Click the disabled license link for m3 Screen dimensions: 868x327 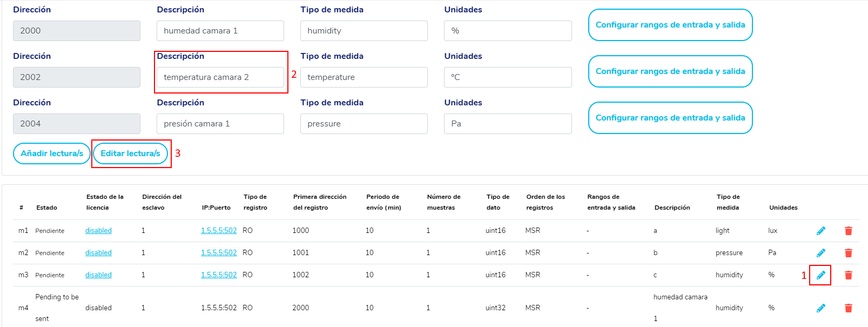click(98, 275)
